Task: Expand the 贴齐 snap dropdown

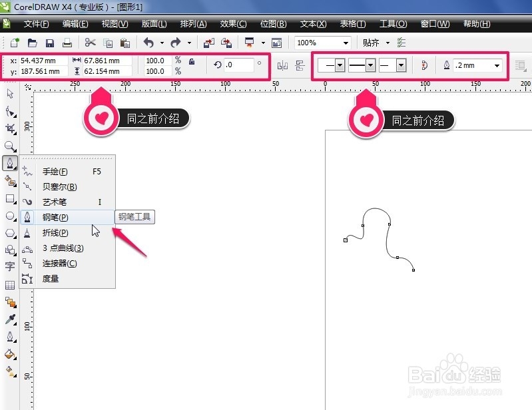Action: [x=388, y=43]
